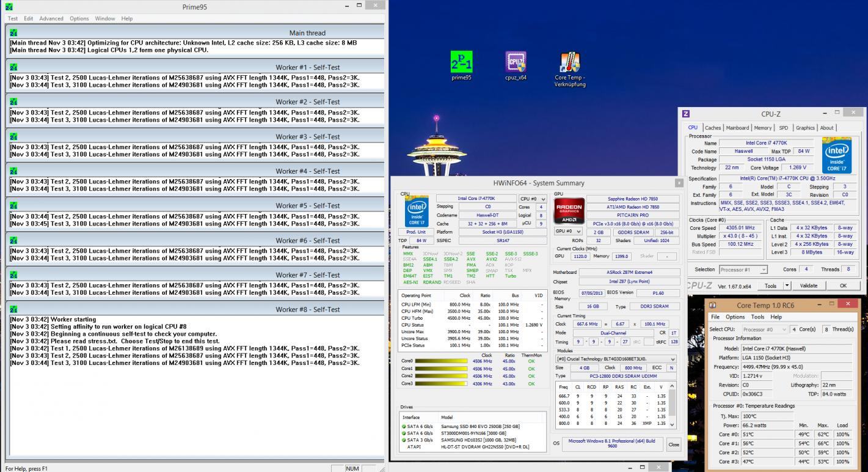Click the Worker #5 window icon
The height and width of the screenshot is (472, 868).
(x=13, y=206)
